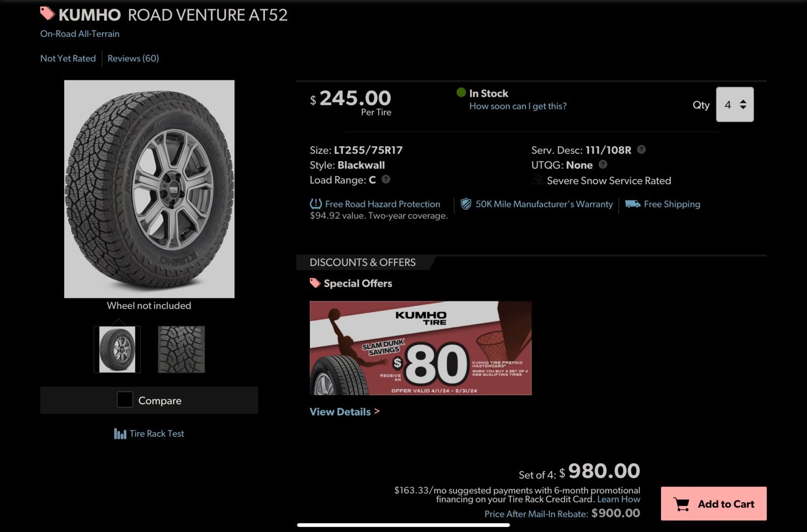Open the Tire Rack Test link

[x=156, y=434]
